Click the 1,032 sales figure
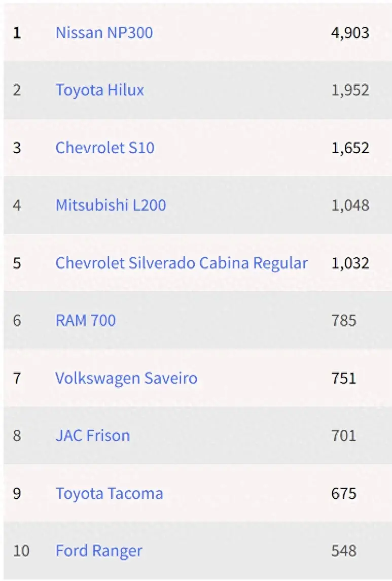Image resolution: width=392 pixels, height=581 pixels. 350,263
